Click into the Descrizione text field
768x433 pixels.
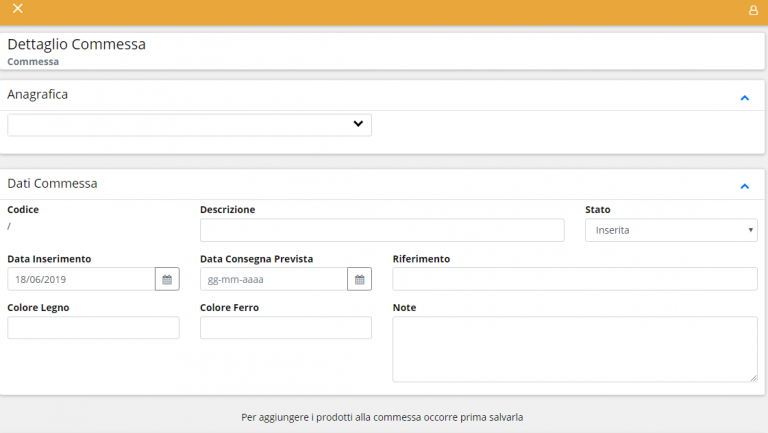(382, 230)
